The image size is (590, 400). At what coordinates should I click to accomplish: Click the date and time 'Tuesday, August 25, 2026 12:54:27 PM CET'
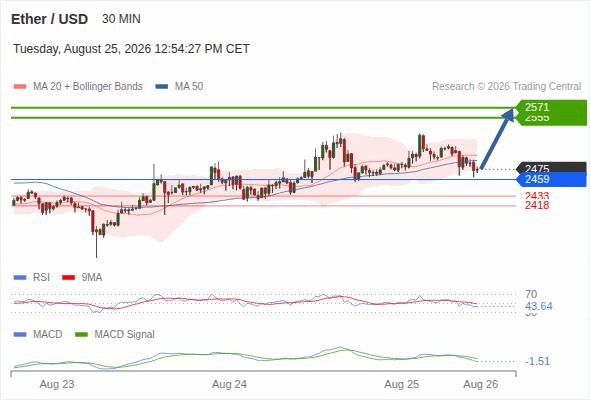click(x=131, y=49)
